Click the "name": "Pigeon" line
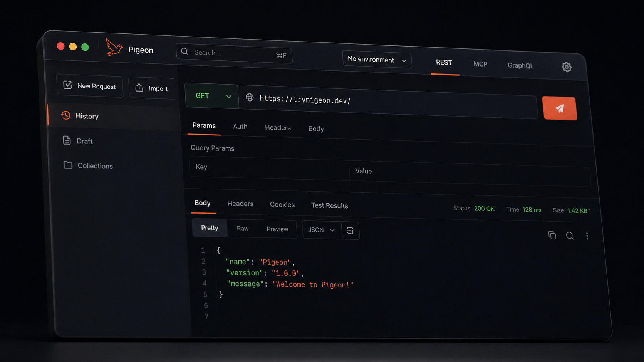 click(x=261, y=262)
